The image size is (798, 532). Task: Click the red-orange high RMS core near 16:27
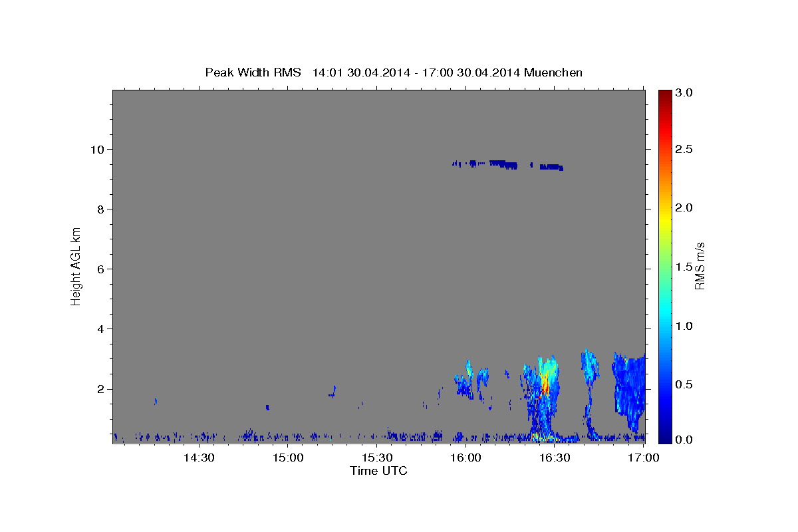coord(545,384)
